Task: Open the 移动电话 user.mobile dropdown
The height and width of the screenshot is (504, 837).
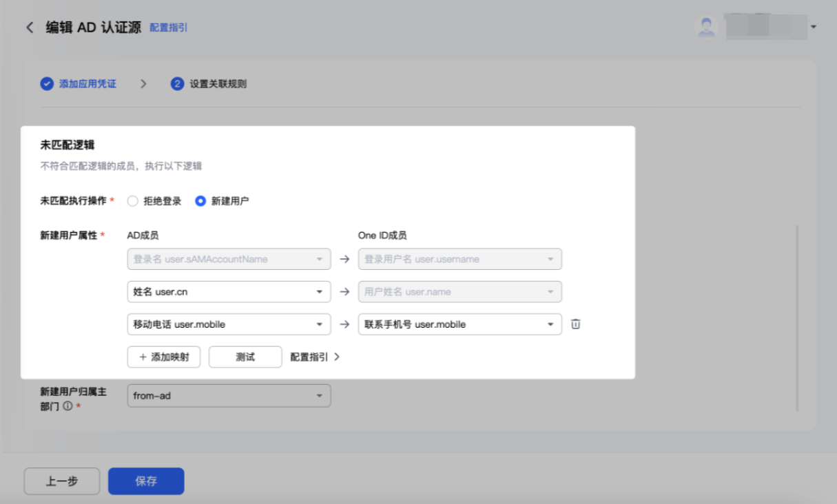Action: point(229,324)
